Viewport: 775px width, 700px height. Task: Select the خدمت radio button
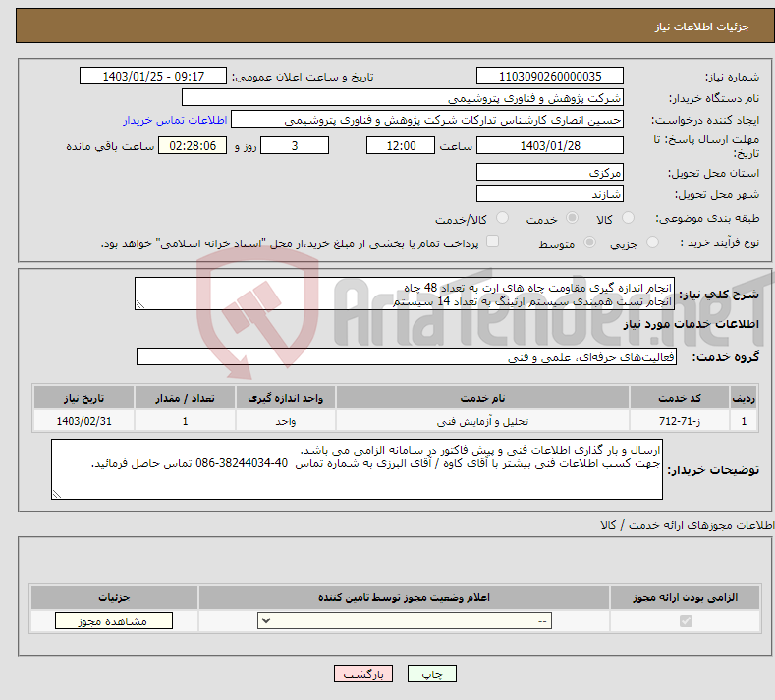(x=572, y=218)
